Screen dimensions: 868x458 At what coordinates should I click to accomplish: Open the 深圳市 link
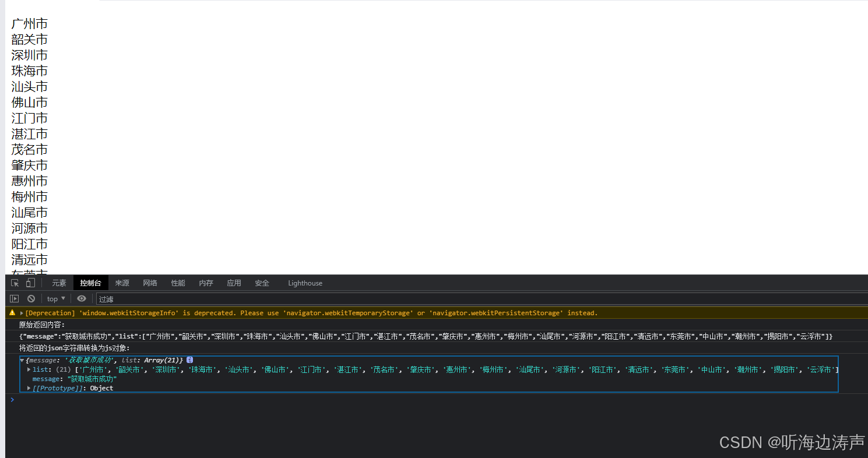tap(29, 55)
